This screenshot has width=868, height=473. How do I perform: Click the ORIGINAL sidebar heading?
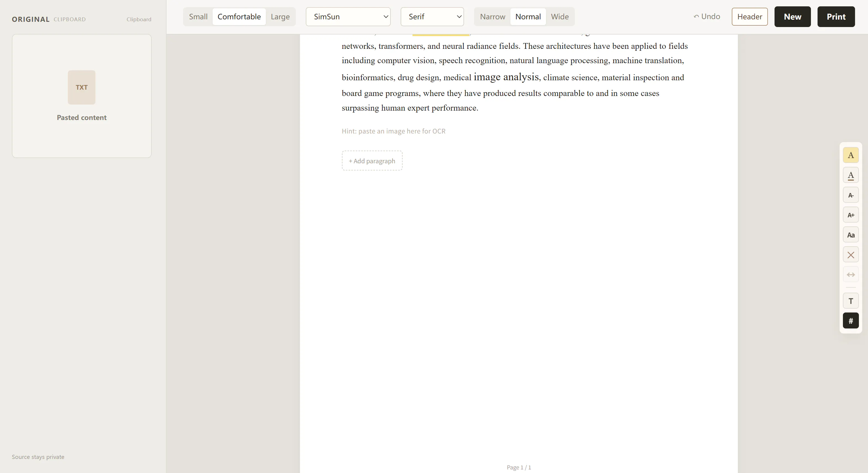(x=31, y=19)
